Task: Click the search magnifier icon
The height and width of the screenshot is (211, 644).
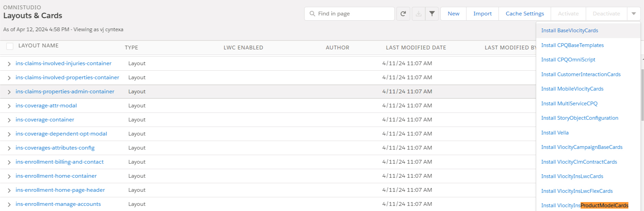Action: pyautogui.click(x=312, y=14)
